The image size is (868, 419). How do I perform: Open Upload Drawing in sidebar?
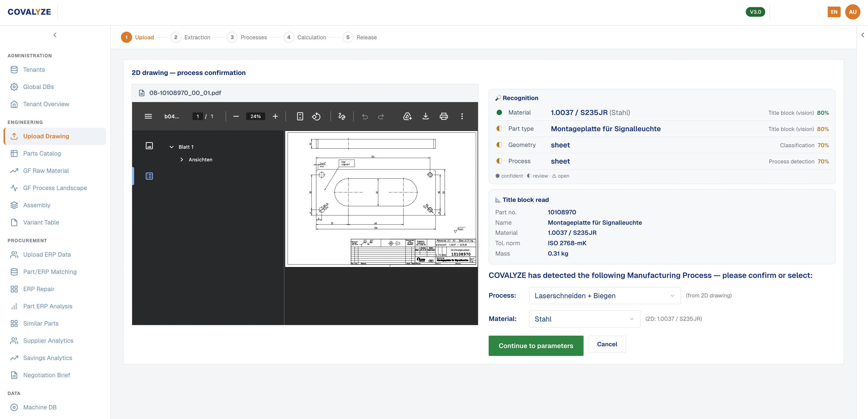click(55, 136)
